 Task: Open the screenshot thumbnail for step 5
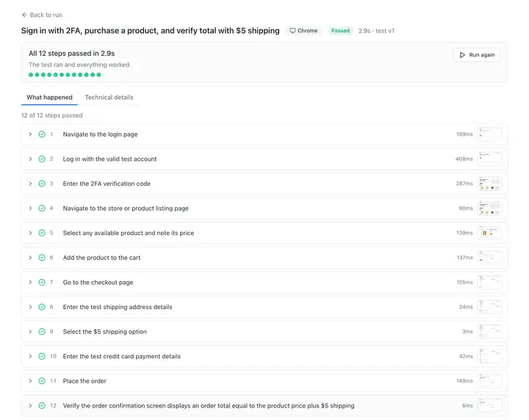(490, 233)
